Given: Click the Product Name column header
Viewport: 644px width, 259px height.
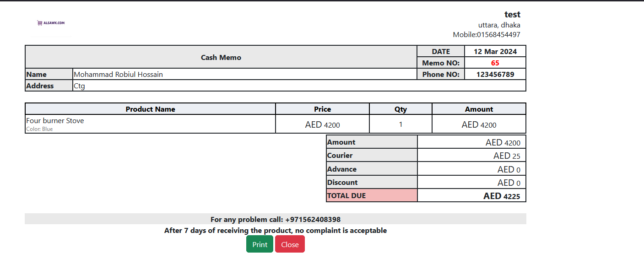Looking at the screenshot, I should 150,109.
